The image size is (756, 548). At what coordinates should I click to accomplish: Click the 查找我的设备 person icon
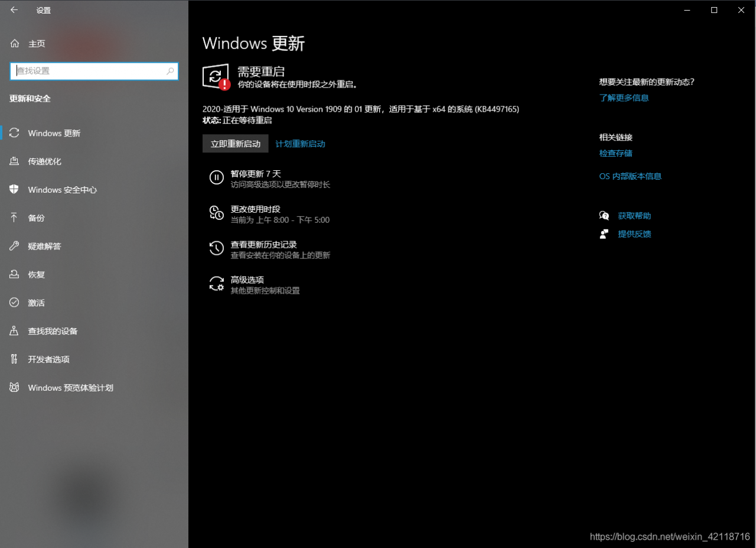coord(14,331)
